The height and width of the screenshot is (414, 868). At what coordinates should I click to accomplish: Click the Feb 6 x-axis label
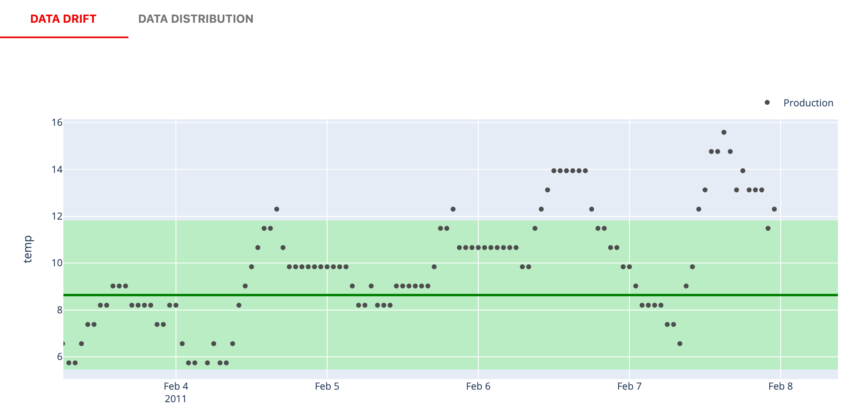click(478, 386)
